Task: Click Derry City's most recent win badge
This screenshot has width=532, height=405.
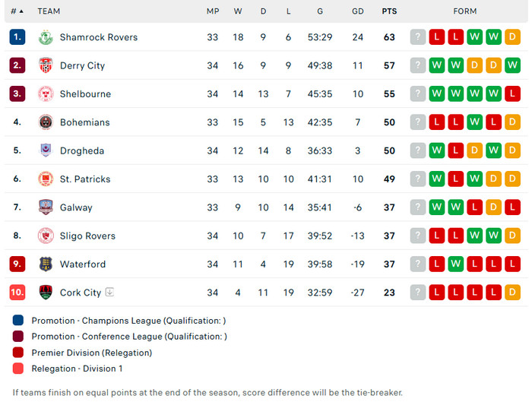Action: tap(436, 65)
